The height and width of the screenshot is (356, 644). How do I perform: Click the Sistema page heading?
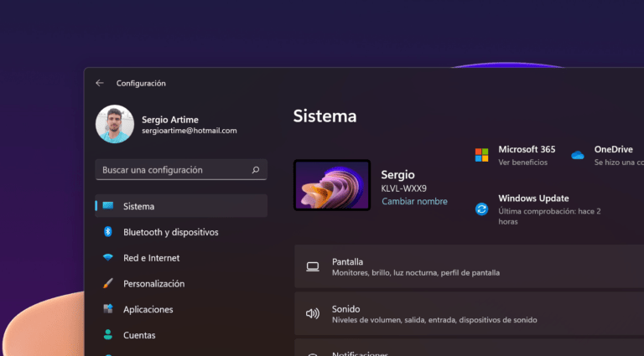325,116
